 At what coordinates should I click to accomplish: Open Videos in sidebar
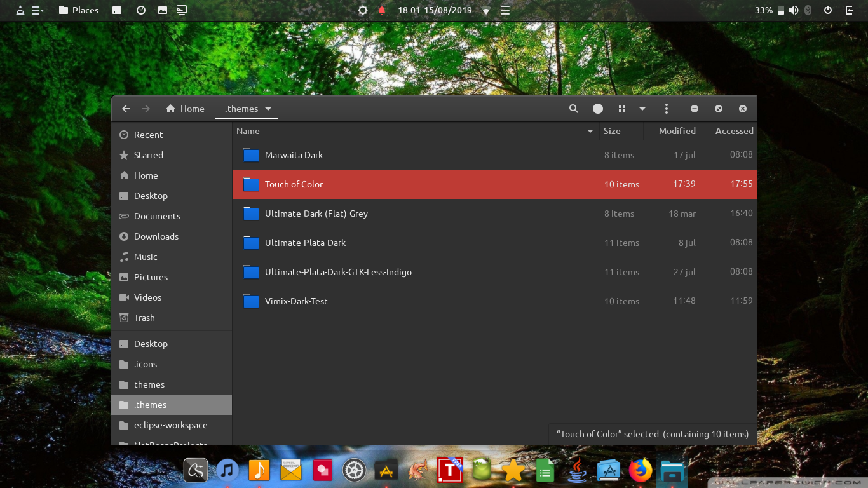[x=172, y=297]
